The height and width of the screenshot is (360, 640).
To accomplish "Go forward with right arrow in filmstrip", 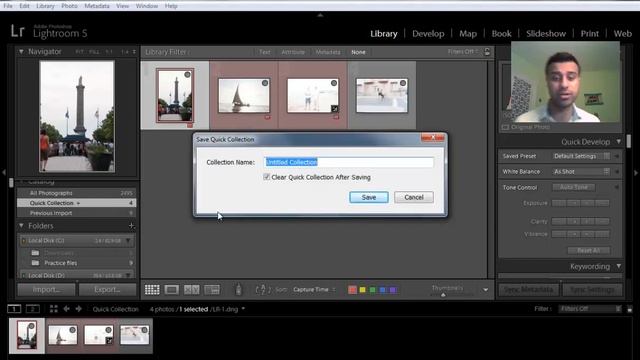I will pyautogui.click(x=78, y=309).
